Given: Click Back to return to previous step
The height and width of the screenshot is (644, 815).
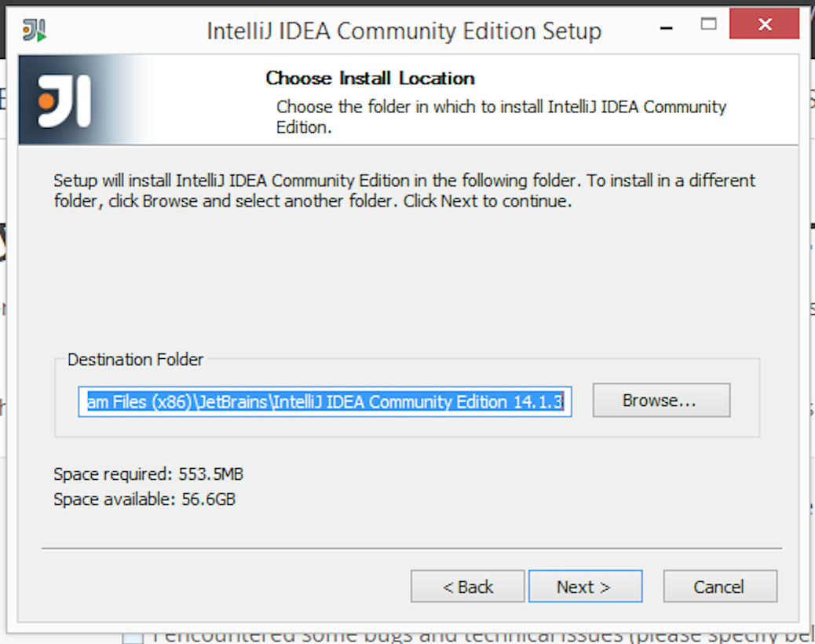Looking at the screenshot, I should 467,586.
